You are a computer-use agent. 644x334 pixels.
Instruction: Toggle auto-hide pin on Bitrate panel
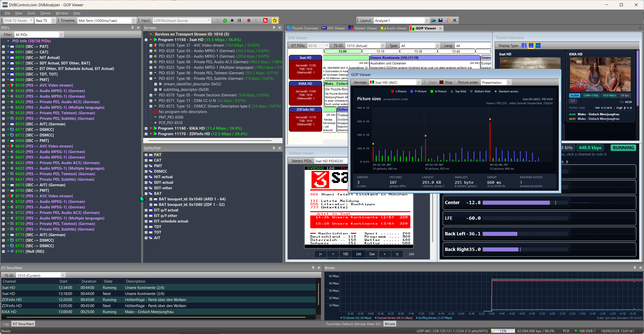(635, 268)
